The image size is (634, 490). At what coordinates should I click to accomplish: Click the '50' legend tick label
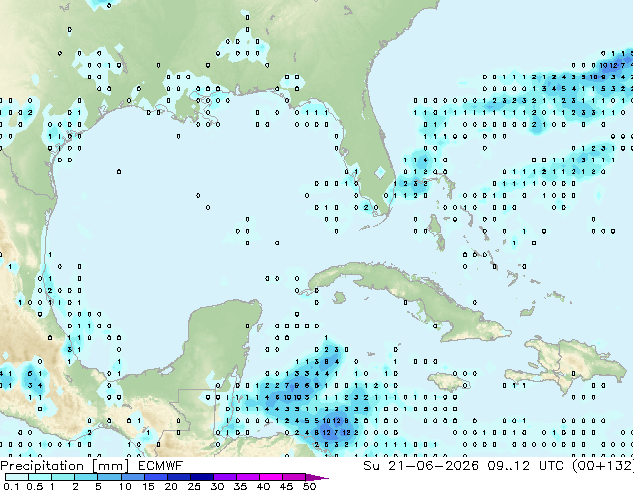(309, 486)
